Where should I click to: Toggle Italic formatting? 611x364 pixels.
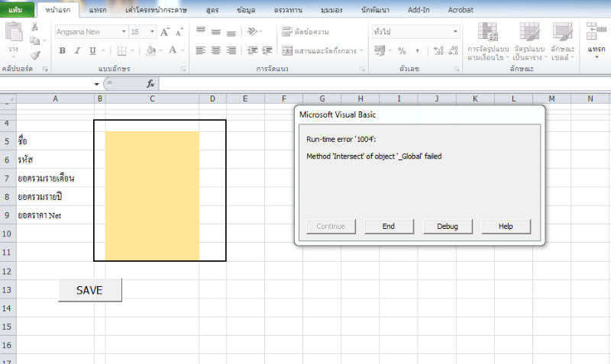click(77, 50)
